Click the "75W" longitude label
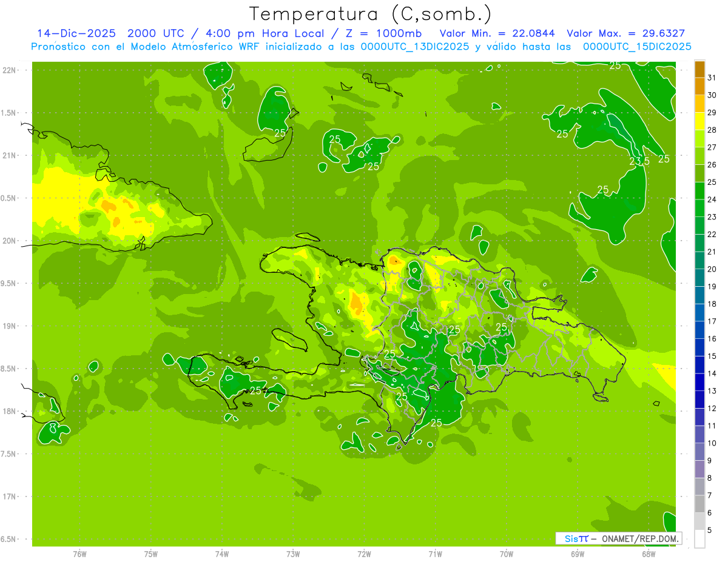Image resolution: width=728 pixels, height=562 pixels. coord(151,554)
